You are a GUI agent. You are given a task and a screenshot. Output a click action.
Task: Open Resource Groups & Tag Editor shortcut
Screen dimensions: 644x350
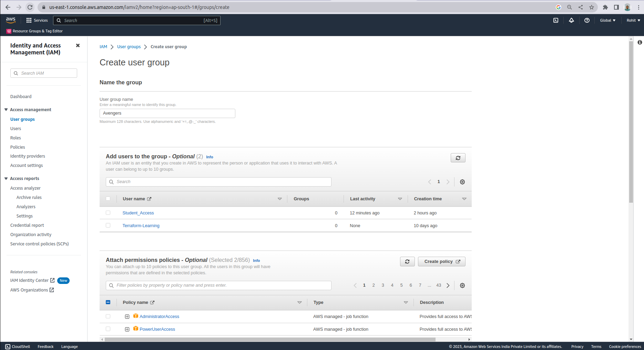pyautogui.click(x=34, y=31)
